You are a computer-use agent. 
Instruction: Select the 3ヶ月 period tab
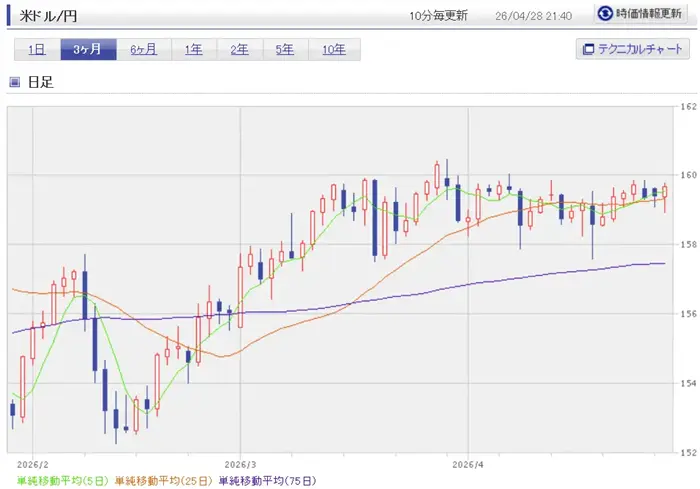(88, 50)
